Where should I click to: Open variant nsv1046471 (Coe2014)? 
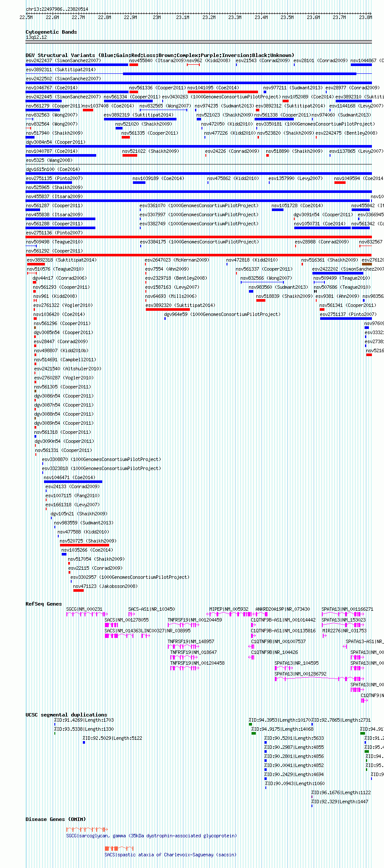tap(69, 477)
